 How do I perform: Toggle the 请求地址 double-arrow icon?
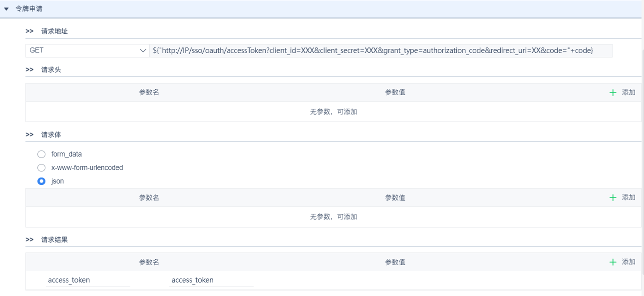(29, 31)
